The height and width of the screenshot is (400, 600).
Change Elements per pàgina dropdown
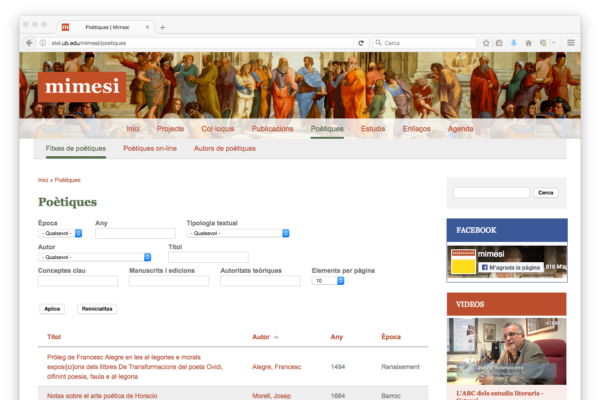(328, 281)
